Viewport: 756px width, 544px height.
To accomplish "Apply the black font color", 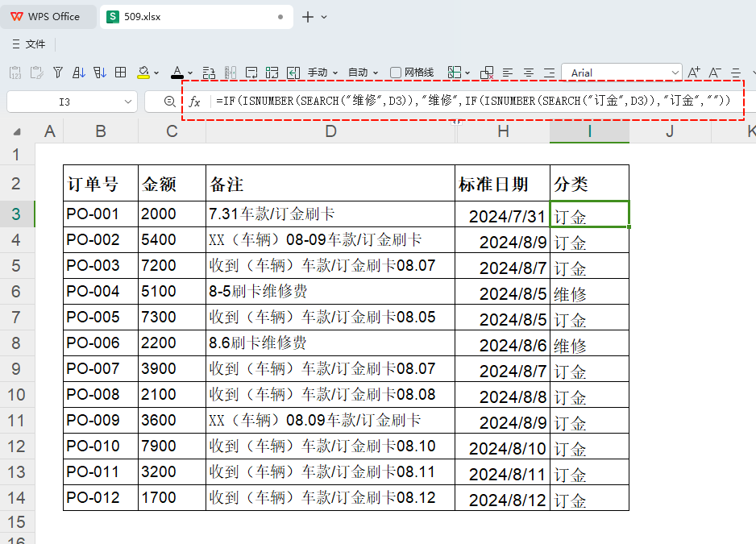I will [177, 73].
